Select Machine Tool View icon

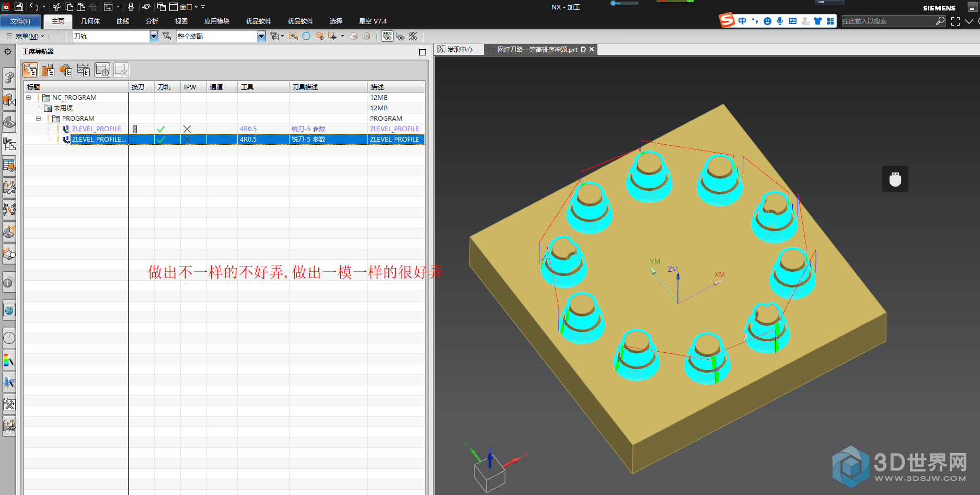point(48,70)
